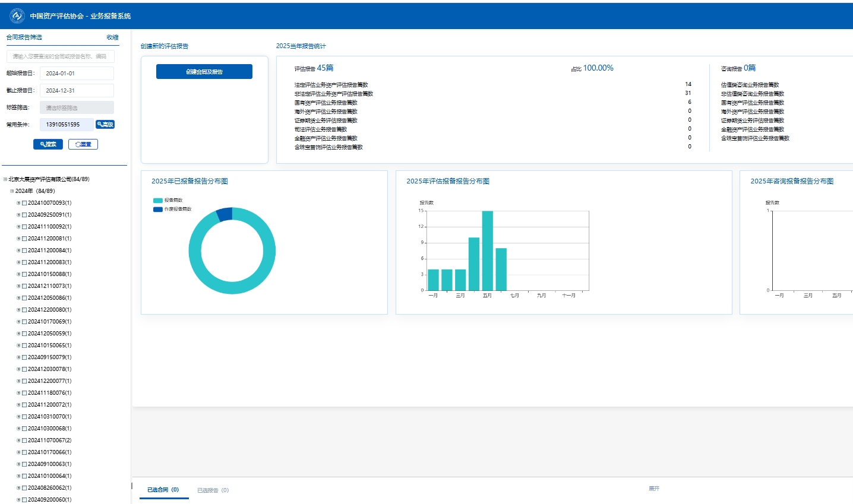Click the 搜索 search button

pyautogui.click(x=48, y=144)
